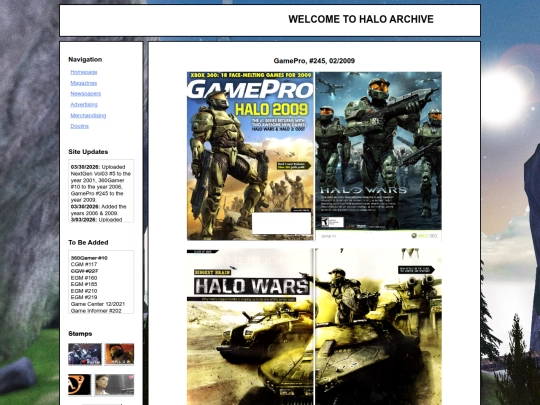This screenshot has height=405, width=540.
Task: Click struck-through 'CGW #227' entry
Action: [x=84, y=271]
